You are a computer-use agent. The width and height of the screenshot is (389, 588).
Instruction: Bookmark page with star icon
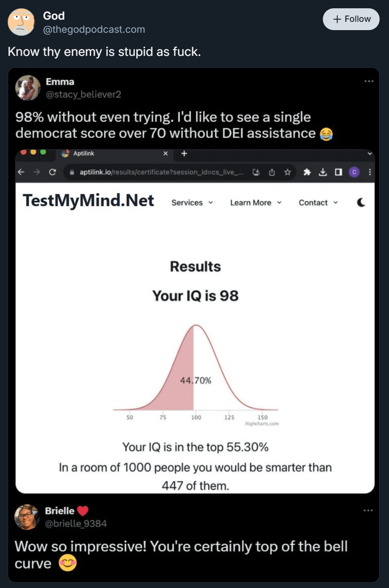click(x=287, y=172)
